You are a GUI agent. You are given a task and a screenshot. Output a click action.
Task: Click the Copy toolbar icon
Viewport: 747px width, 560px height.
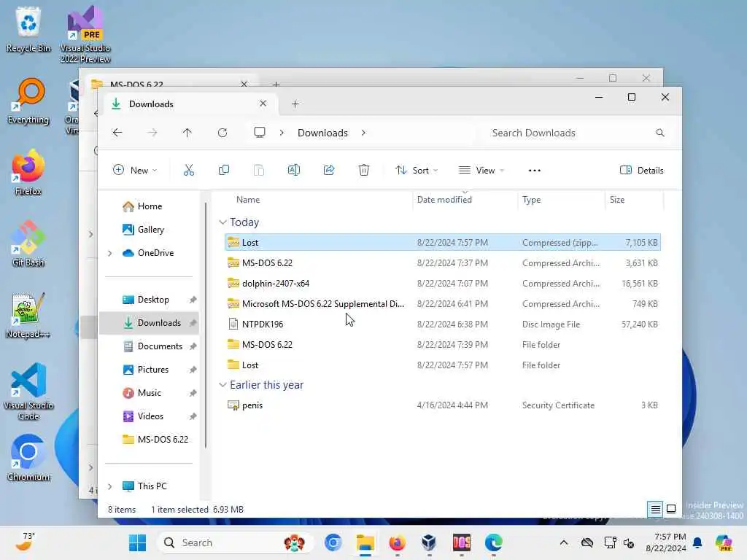[x=223, y=170]
